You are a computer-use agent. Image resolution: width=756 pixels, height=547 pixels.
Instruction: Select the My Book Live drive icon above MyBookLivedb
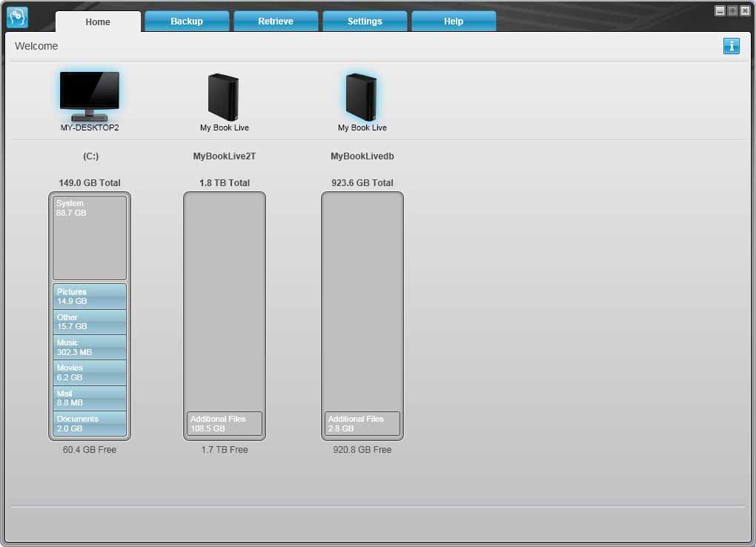pos(362,97)
